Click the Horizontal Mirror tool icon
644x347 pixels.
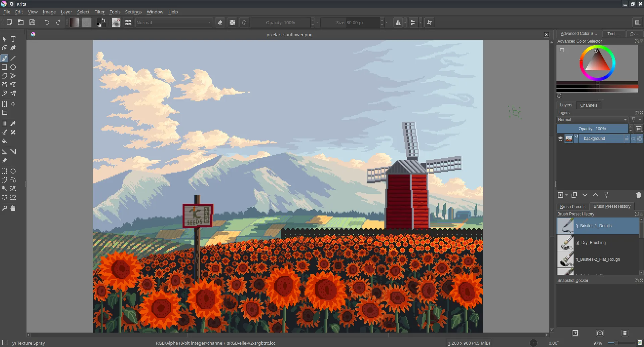point(398,22)
